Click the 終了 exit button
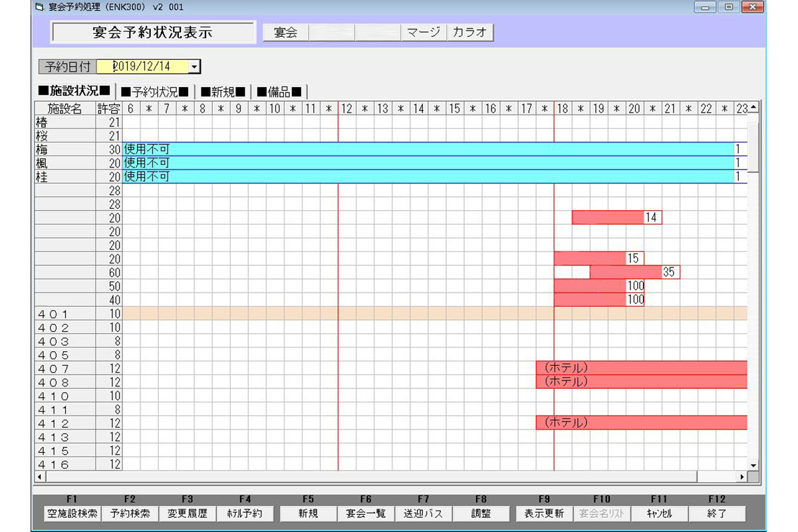798x532 pixels. (x=716, y=513)
